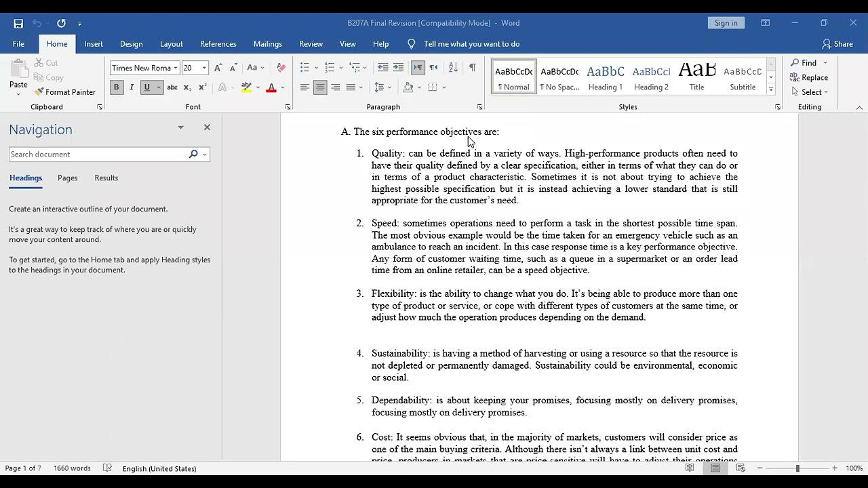Click the font color red swatch button
Image resolution: width=868 pixels, height=488 pixels.
tap(271, 87)
